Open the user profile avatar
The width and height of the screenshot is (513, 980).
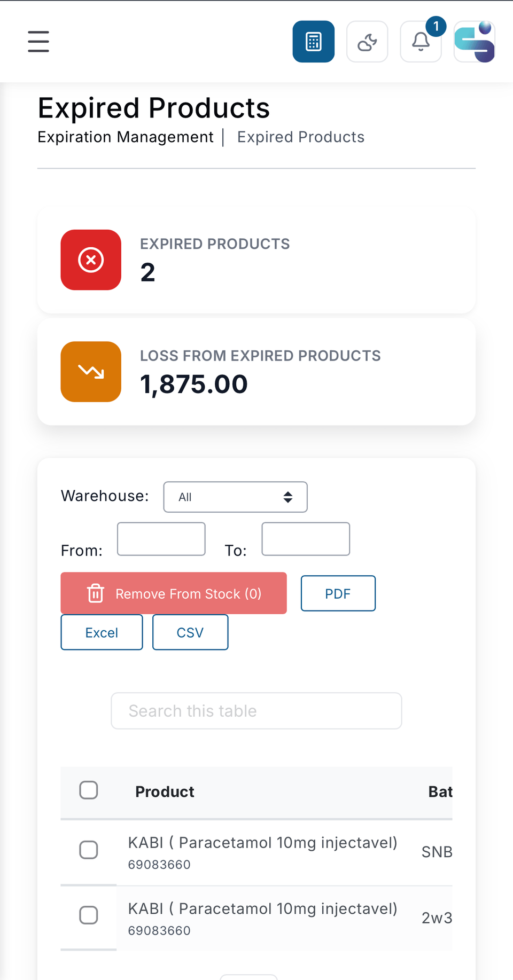[x=475, y=42]
